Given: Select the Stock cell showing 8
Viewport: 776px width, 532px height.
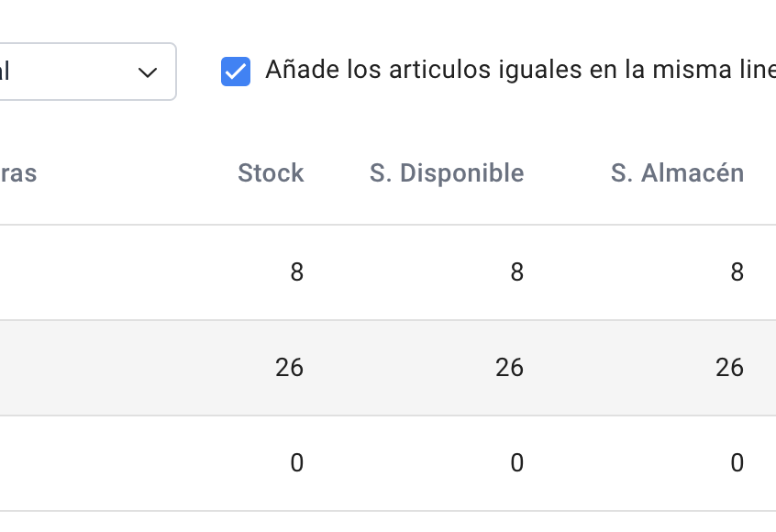Looking at the screenshot, I should [296, 272].
